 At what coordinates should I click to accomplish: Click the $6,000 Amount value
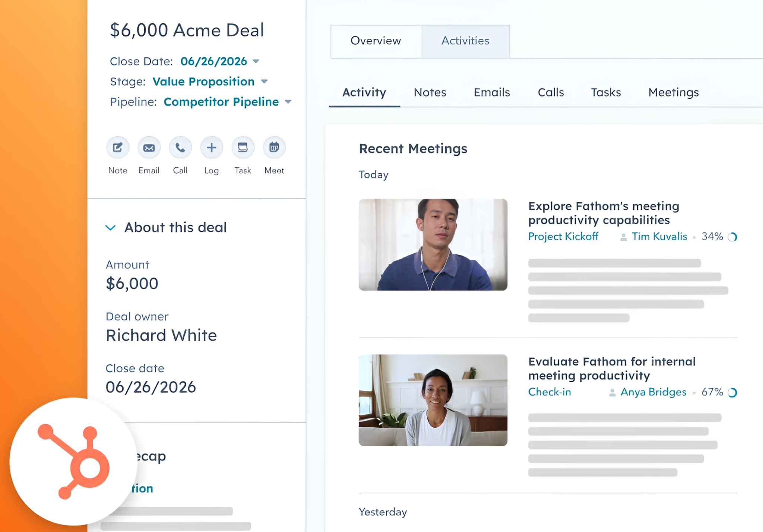(x=132, y=284)
